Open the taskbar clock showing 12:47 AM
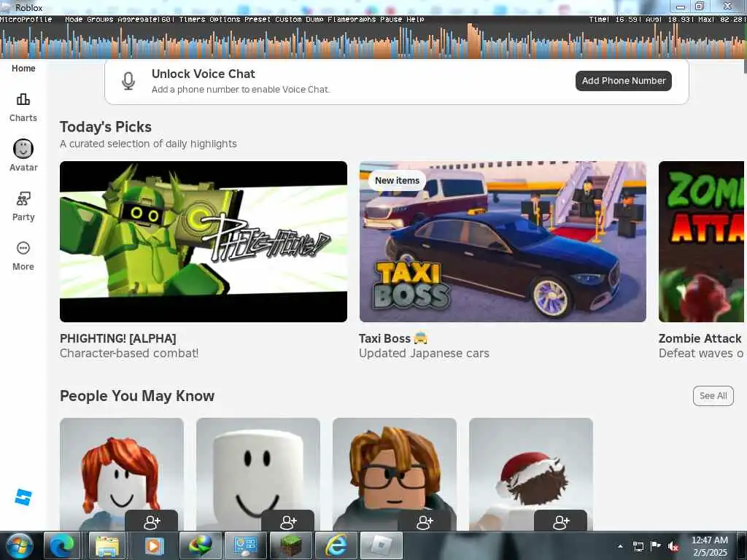The height and width of the screenshot is (560, 747). [x=710, y=546]
